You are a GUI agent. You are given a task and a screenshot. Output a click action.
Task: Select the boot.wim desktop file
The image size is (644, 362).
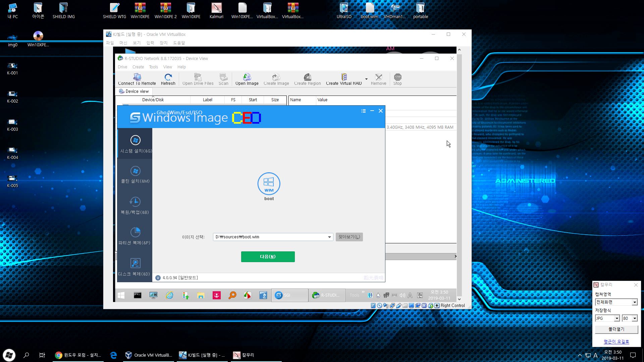[369, 11]
